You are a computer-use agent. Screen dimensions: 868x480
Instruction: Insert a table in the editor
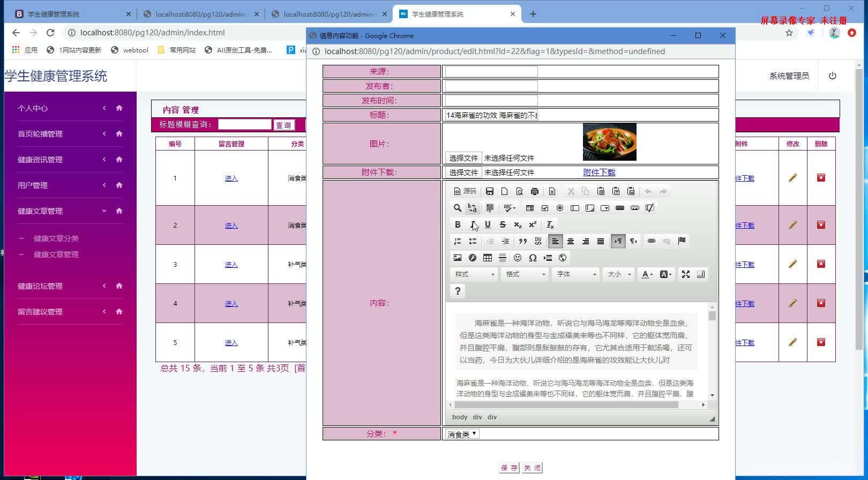(488, 258)
